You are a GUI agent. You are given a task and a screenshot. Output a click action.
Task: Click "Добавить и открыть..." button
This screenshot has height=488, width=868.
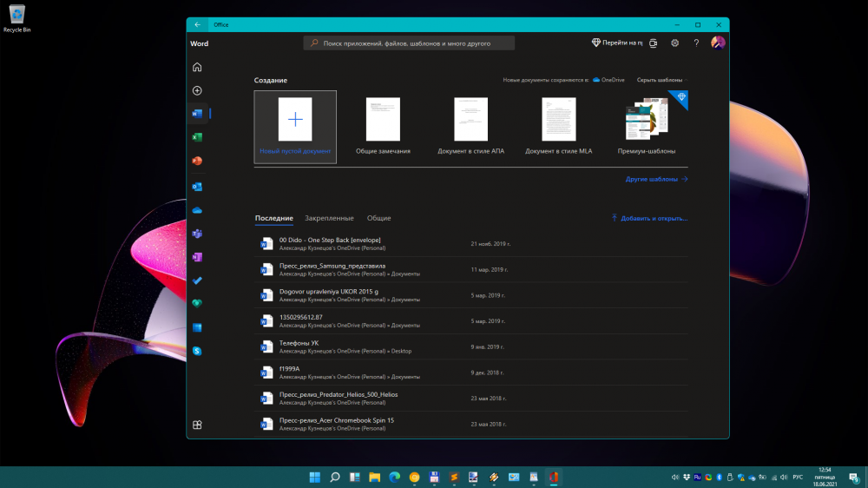649,218
